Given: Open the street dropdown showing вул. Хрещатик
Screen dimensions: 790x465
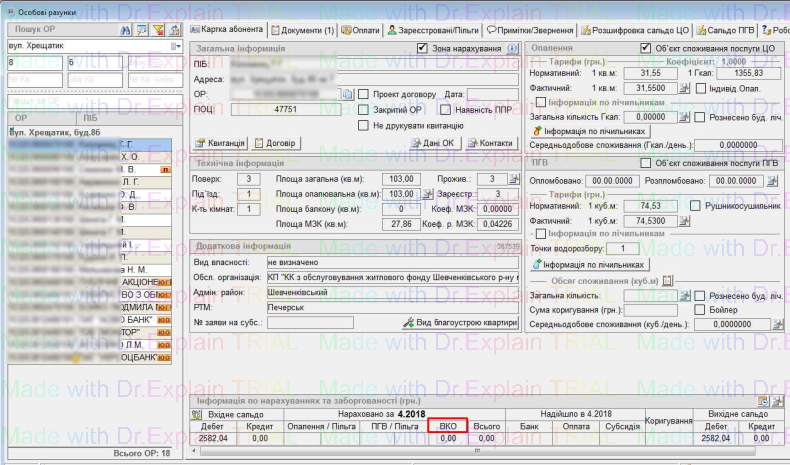Looking at the screenshot, I should 176,46.
